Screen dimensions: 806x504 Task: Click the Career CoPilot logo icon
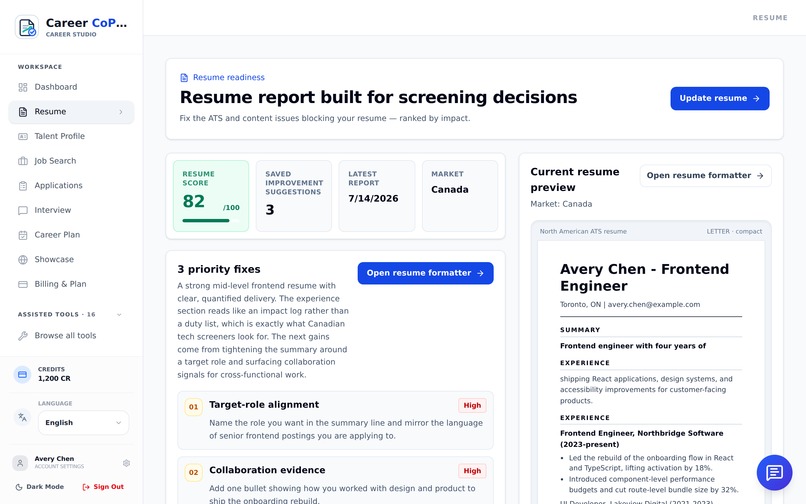pos(27,27)
